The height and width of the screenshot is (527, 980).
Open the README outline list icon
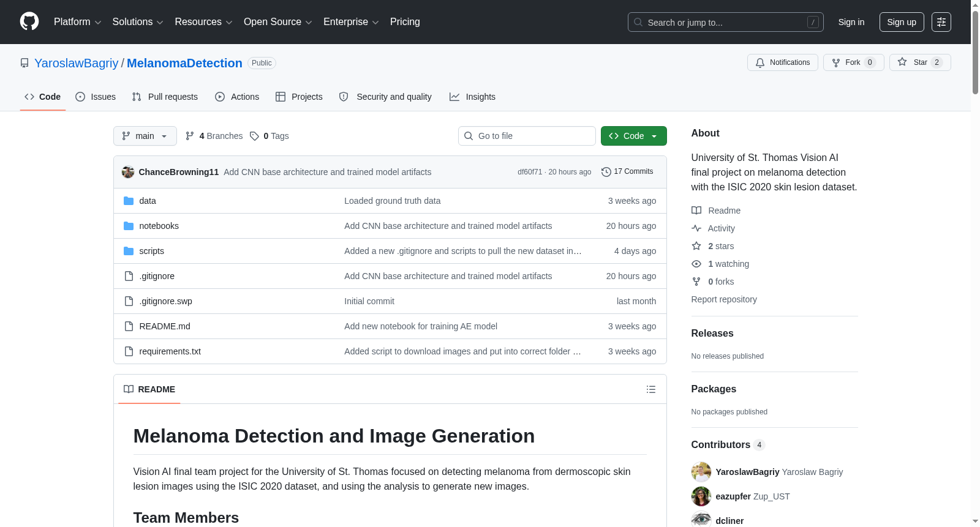(x=651, y=389)
